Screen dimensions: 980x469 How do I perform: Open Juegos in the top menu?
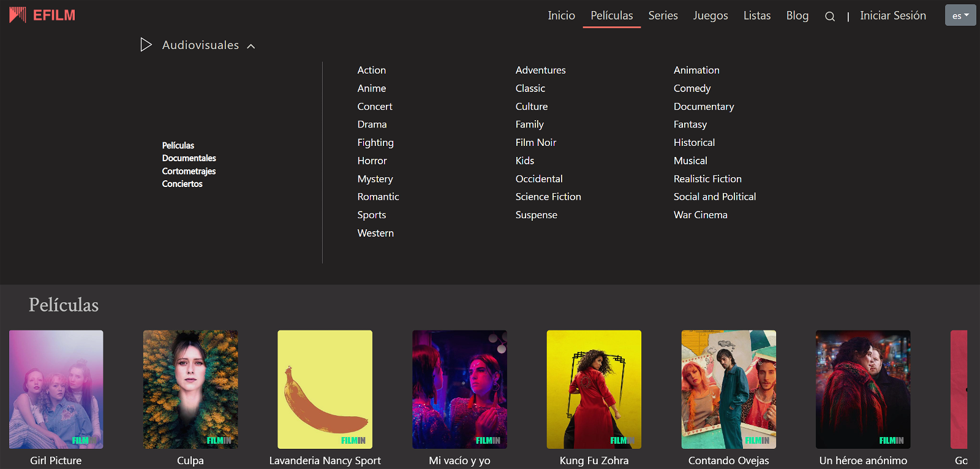710,15
